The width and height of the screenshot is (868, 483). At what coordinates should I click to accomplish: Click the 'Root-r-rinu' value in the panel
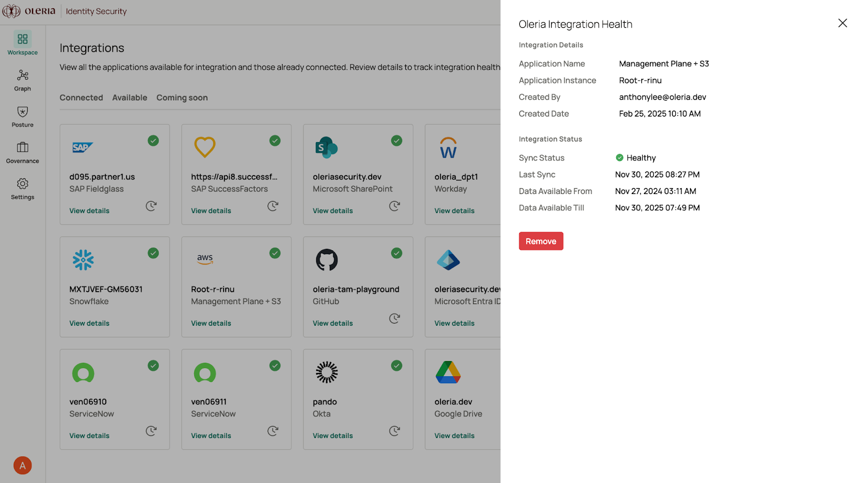point(640,80)
